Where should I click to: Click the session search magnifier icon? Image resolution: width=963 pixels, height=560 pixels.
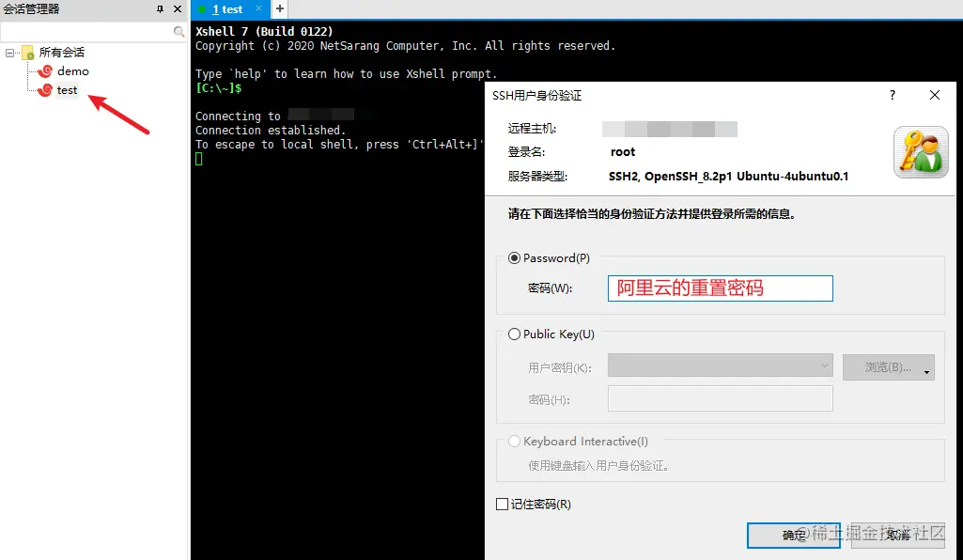(179, 31)
